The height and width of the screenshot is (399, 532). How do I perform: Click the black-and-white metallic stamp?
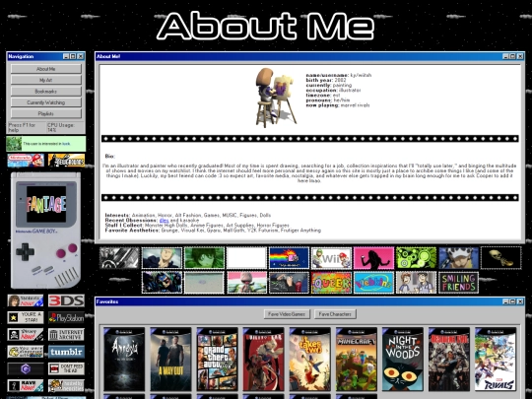click(x=119, y=258)
